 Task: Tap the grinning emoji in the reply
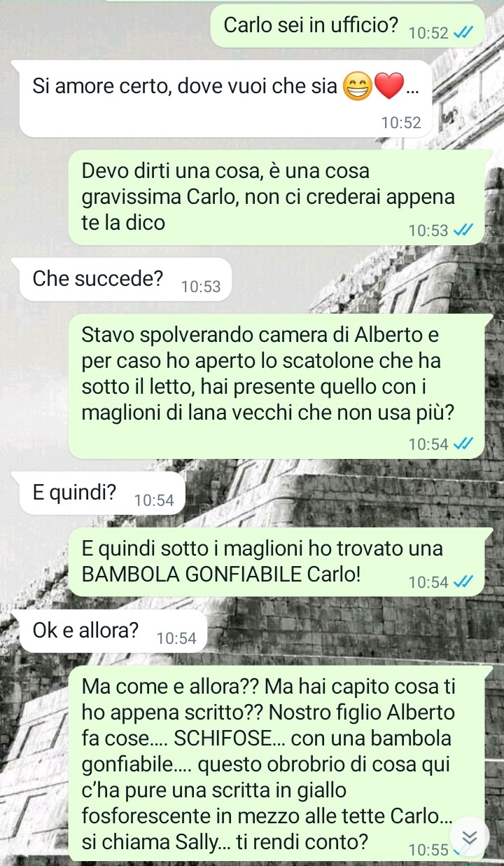click(357, 87)
